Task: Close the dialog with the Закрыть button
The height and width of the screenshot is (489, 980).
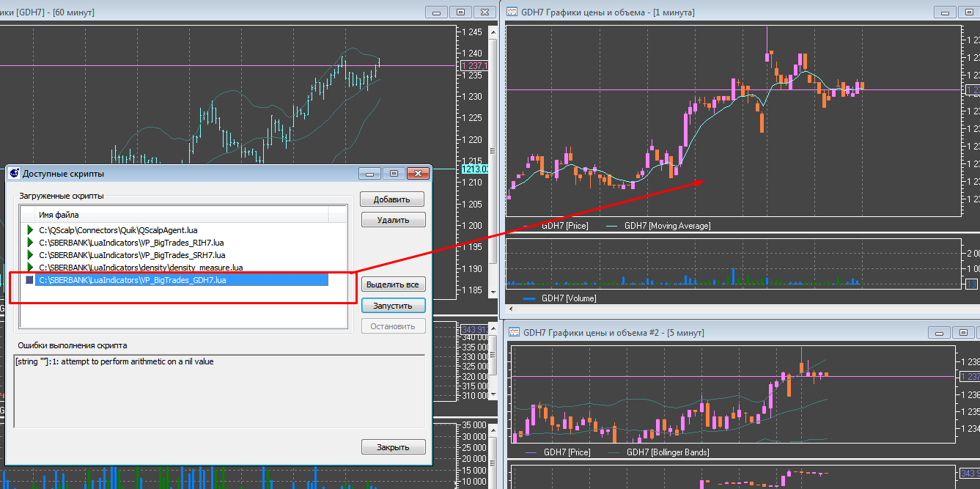Action: click(x=393, y=447)
